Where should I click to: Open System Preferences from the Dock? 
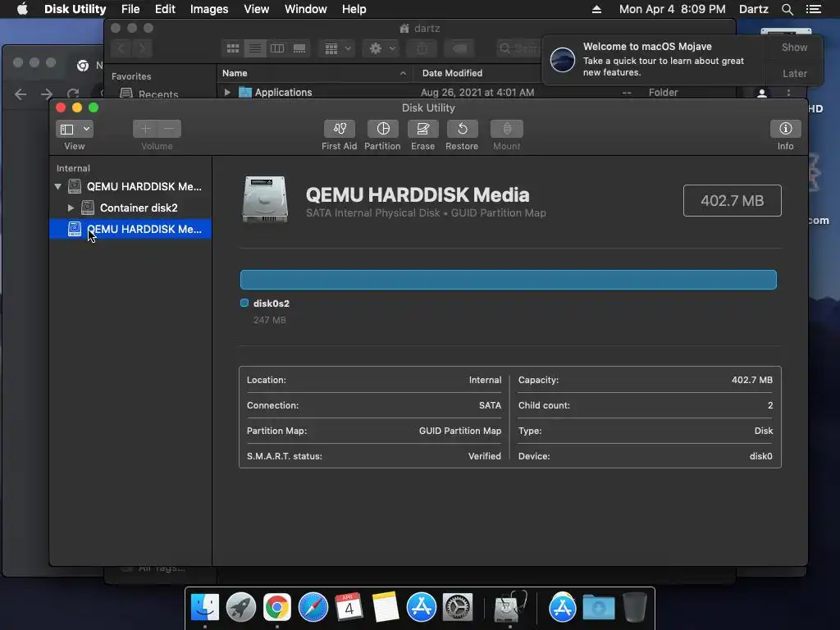[457, 608]
